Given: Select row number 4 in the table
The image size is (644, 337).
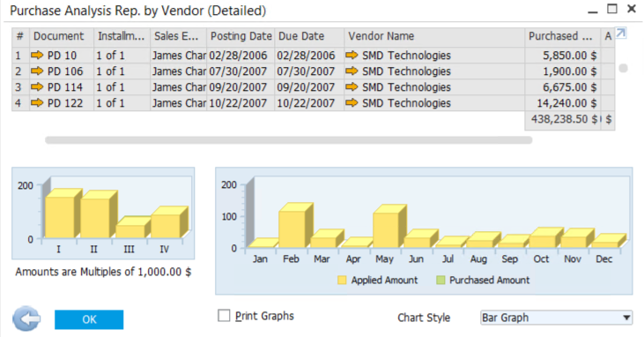Looking at the screenshot, I should [20, 103].
